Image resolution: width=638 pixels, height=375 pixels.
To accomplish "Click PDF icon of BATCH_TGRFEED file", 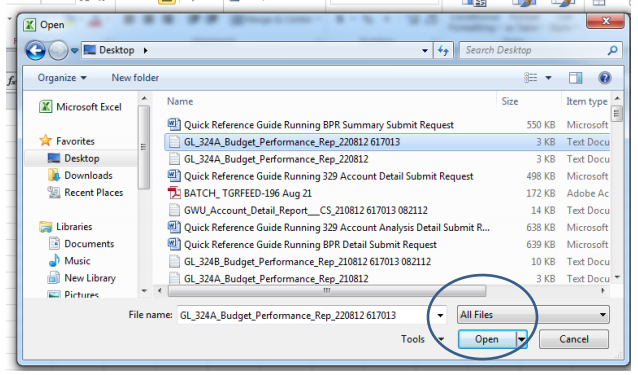I will (174, 193).
